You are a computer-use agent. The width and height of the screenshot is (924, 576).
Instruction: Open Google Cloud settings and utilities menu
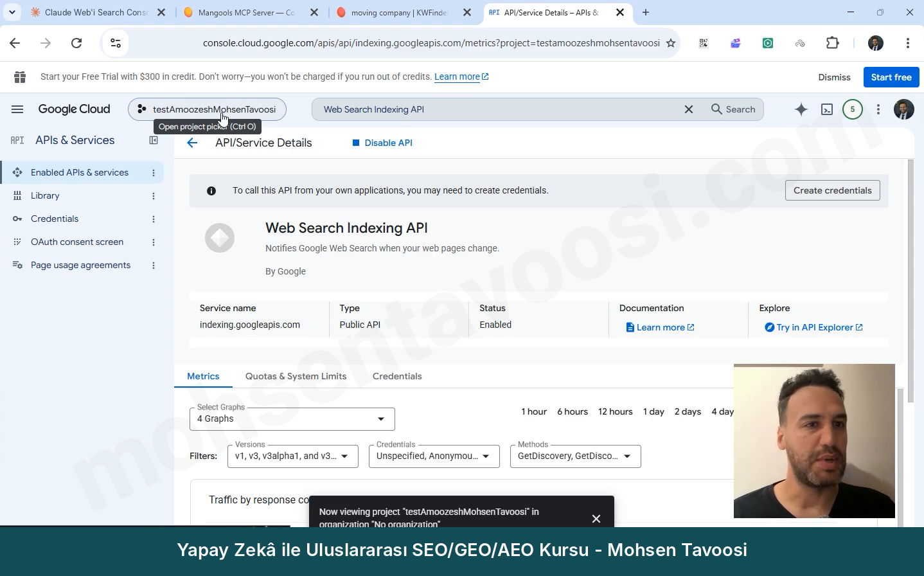pyautogui.click(x=878, y=109)
